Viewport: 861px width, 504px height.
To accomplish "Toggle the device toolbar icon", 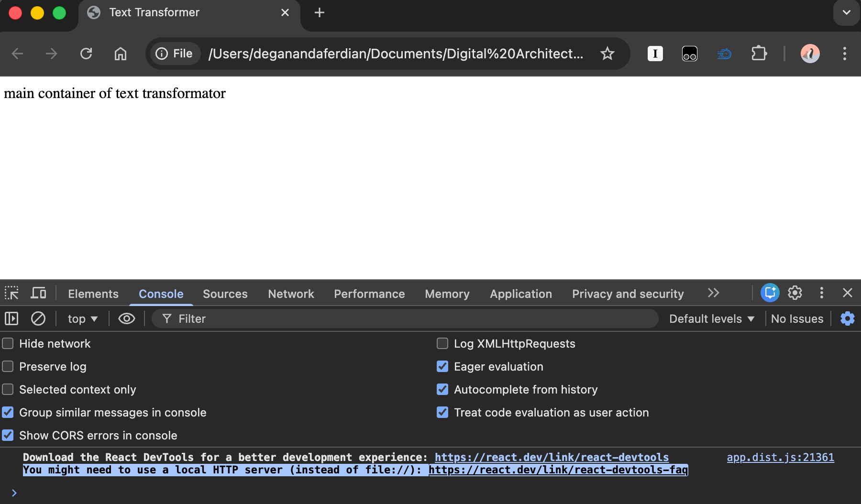I will click(38, 293).
